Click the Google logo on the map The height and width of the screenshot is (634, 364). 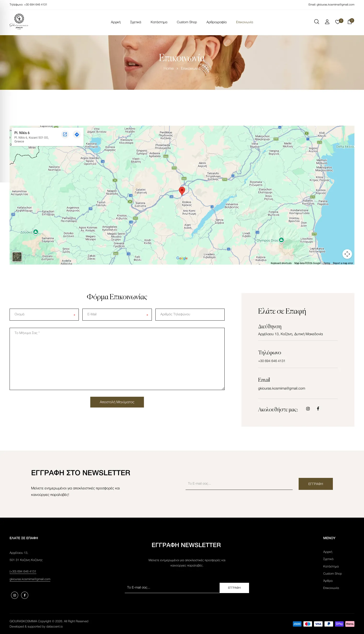coord(182,258)
